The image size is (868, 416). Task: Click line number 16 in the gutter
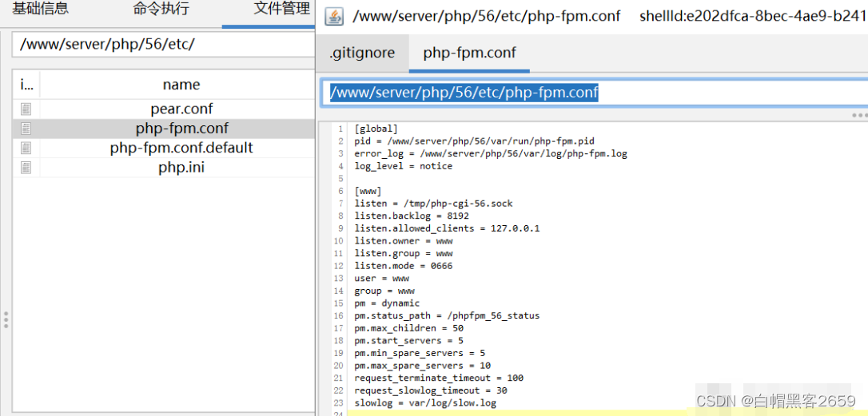pos(338,316)
